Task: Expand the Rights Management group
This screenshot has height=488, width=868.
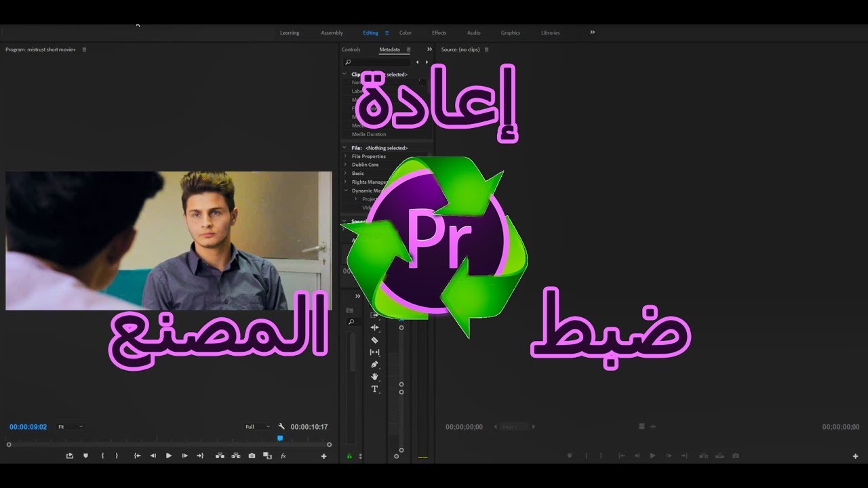Action: 345,182
